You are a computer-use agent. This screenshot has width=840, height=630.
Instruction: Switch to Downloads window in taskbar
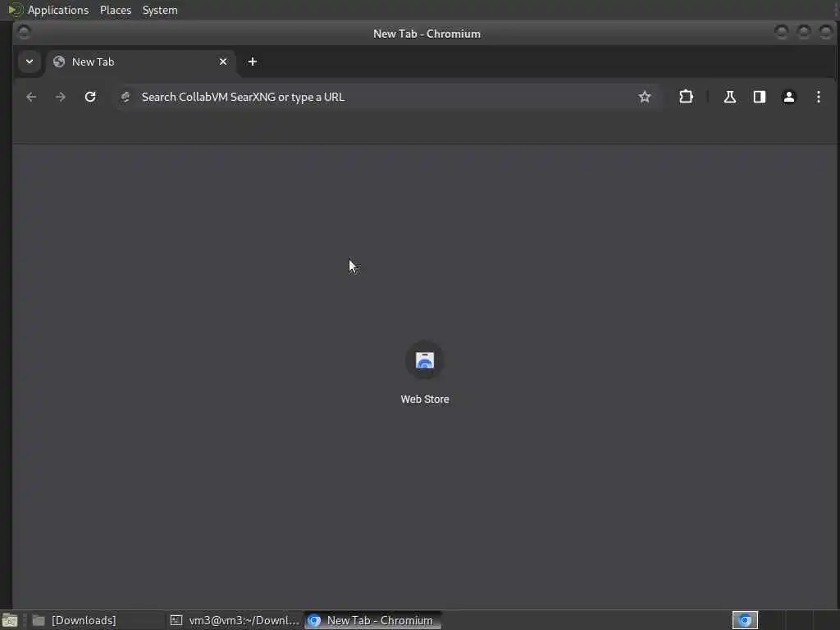click(x=97, y=620)
